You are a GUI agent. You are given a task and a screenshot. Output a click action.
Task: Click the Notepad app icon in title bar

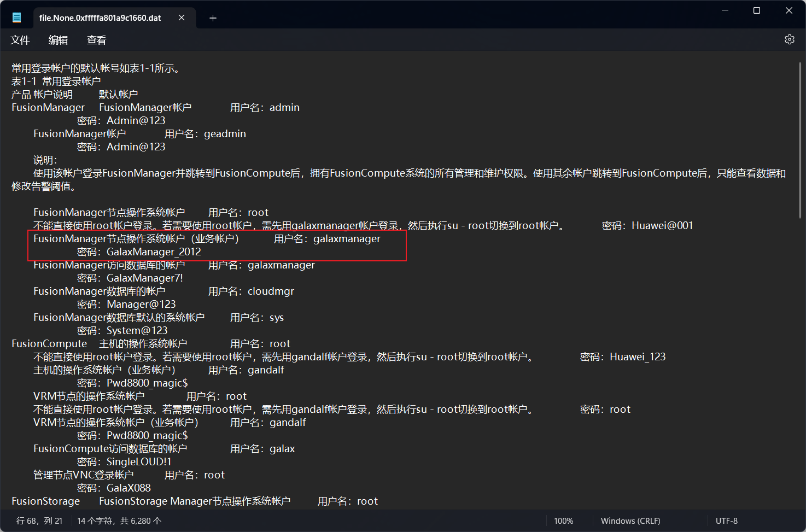coord(17,17)
